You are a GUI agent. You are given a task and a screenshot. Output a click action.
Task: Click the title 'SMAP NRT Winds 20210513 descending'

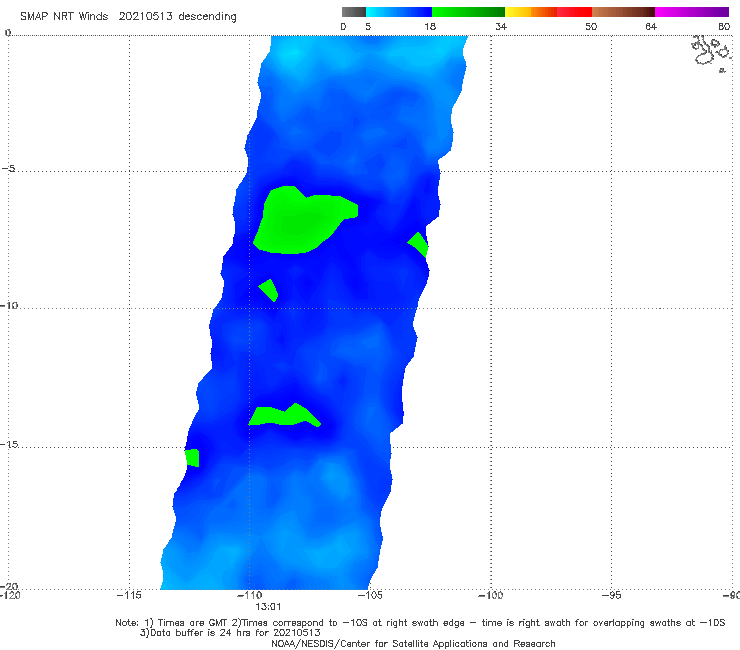pyautogui.click(x=128, y=17)
